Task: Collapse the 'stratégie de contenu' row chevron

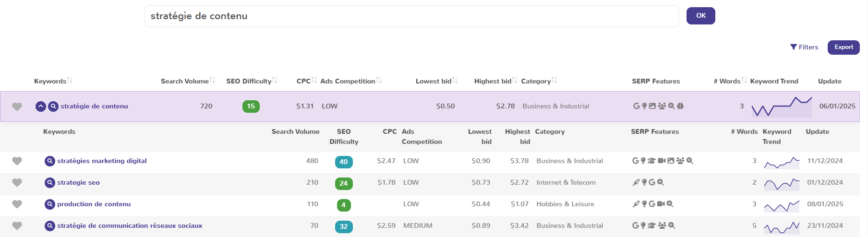Action: coord(41,106)
